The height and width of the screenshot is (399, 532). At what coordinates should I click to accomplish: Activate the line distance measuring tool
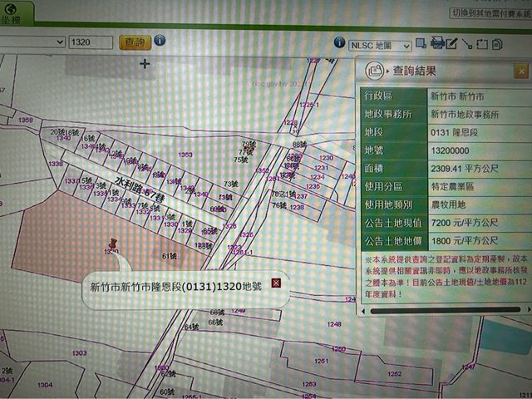point(466,43)
